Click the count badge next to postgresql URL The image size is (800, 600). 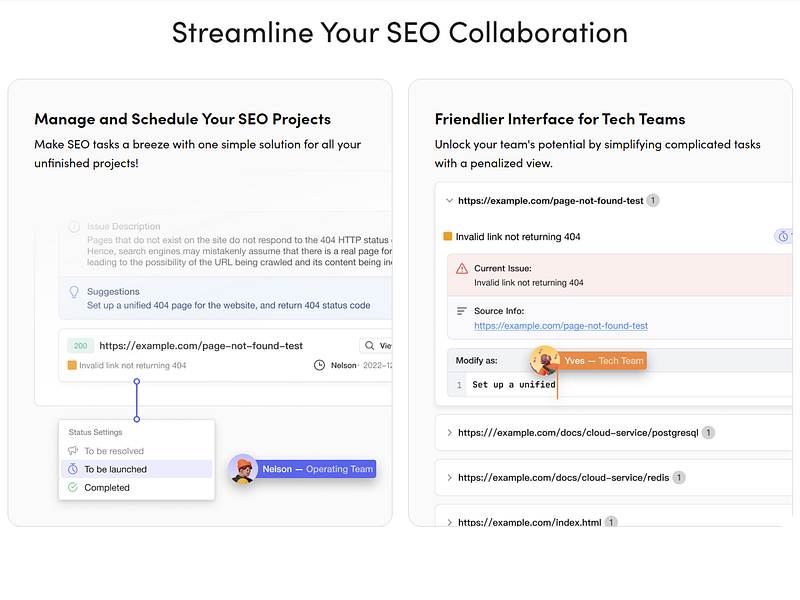point(708,433)
